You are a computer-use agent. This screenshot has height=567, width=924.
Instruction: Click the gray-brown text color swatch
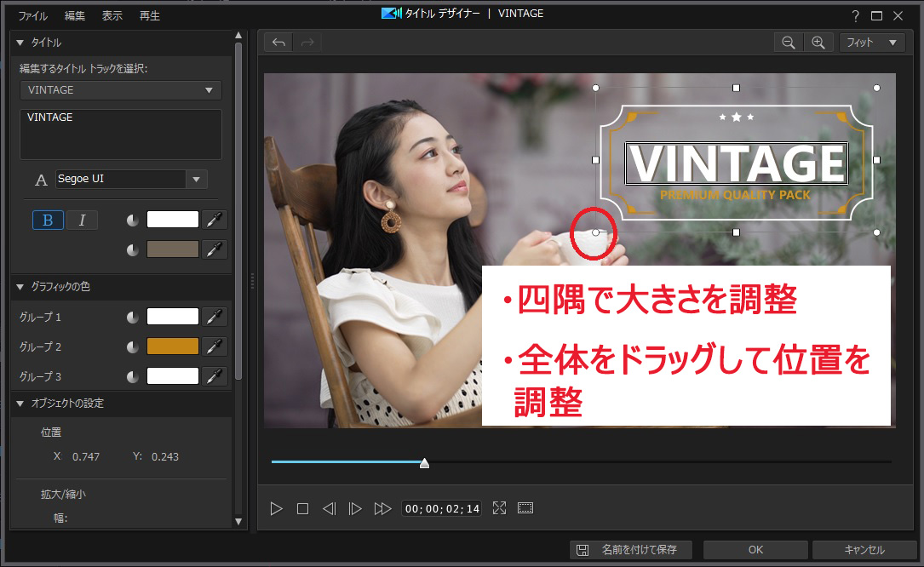tap(173, 249)
